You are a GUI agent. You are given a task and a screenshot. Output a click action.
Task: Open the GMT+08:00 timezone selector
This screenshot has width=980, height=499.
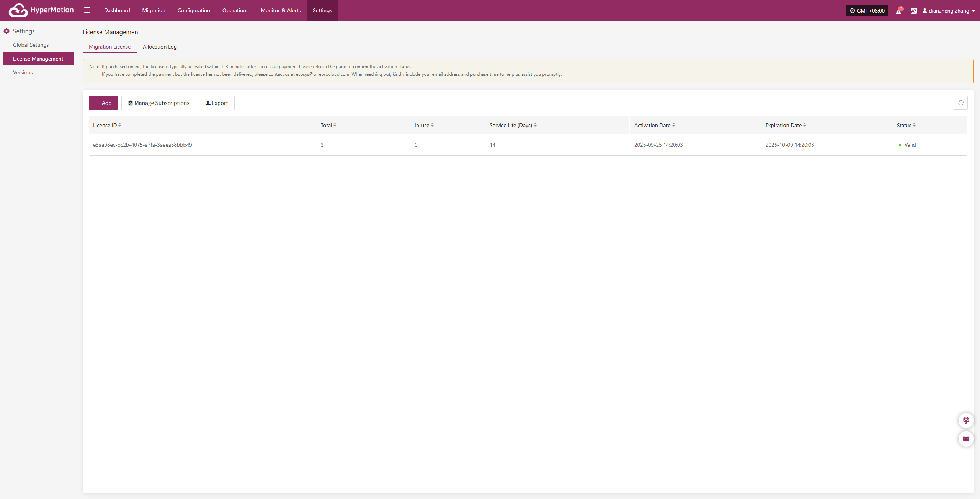point(867,11)
